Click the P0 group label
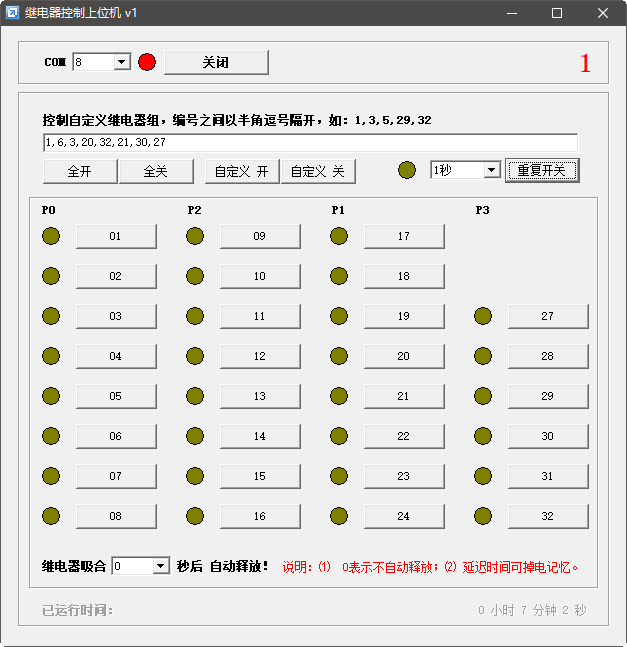The height and width of the screenshot is (647, 627). pyautogui.click(x=49, y=210)
